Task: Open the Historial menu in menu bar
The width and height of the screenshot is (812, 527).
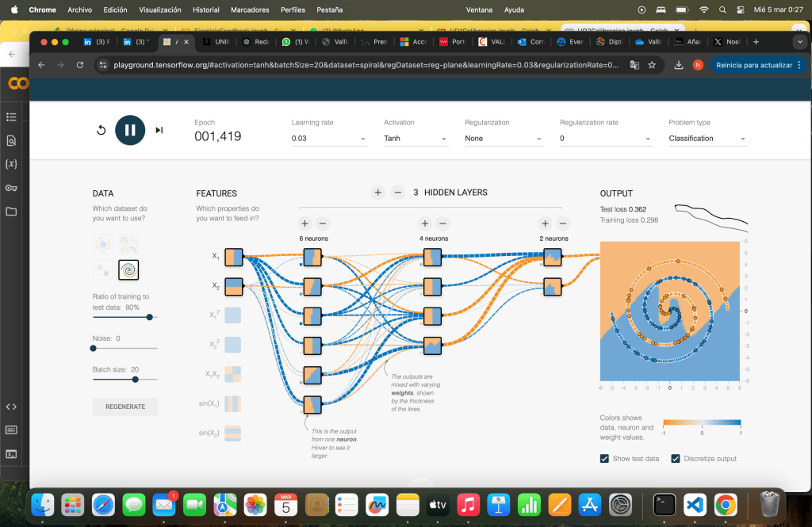Action: (x=206, y=10)
